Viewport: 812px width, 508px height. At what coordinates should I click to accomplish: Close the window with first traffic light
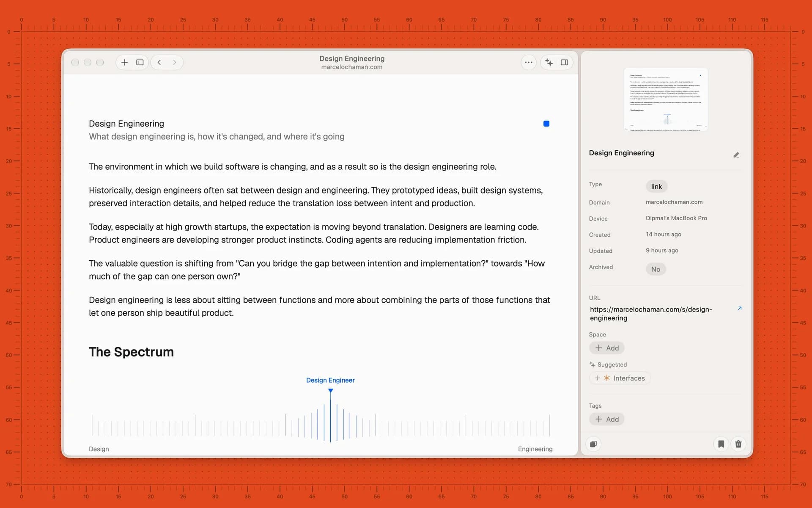tap(75, 62)
